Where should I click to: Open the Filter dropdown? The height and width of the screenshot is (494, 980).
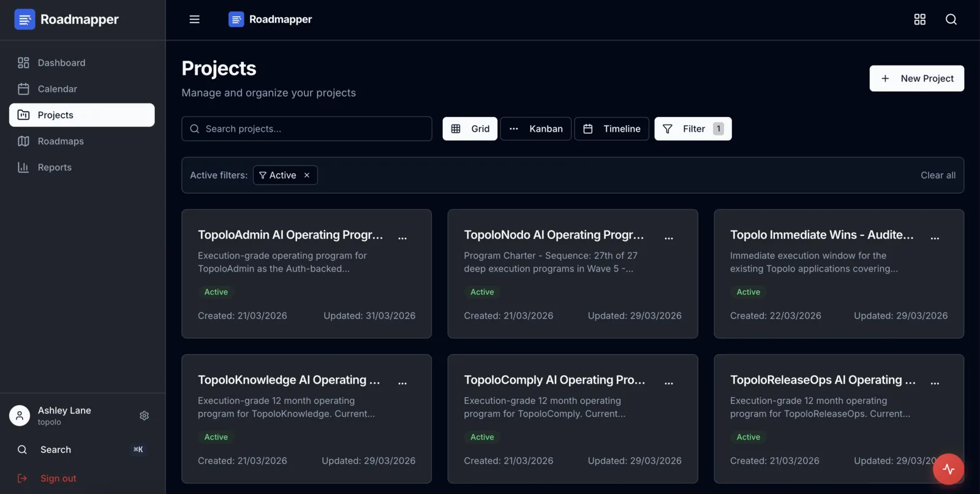tap(693, 129)
